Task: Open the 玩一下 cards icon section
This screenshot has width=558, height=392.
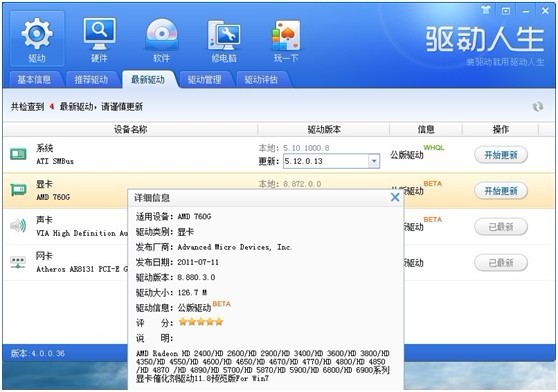Action: click(x=286, y=39)
